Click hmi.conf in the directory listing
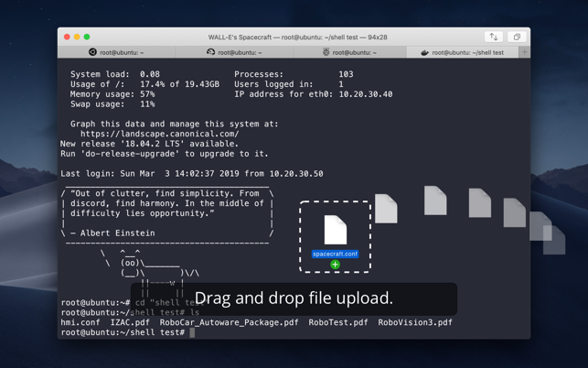Screen dimensions: 588x368 point(80,322)
